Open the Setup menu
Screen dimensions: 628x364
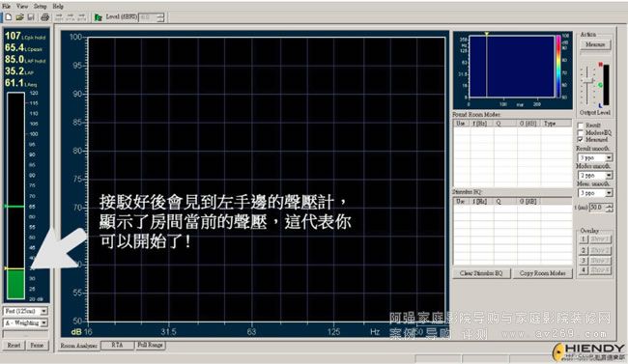pyautogui.click(x=40, y=6)
